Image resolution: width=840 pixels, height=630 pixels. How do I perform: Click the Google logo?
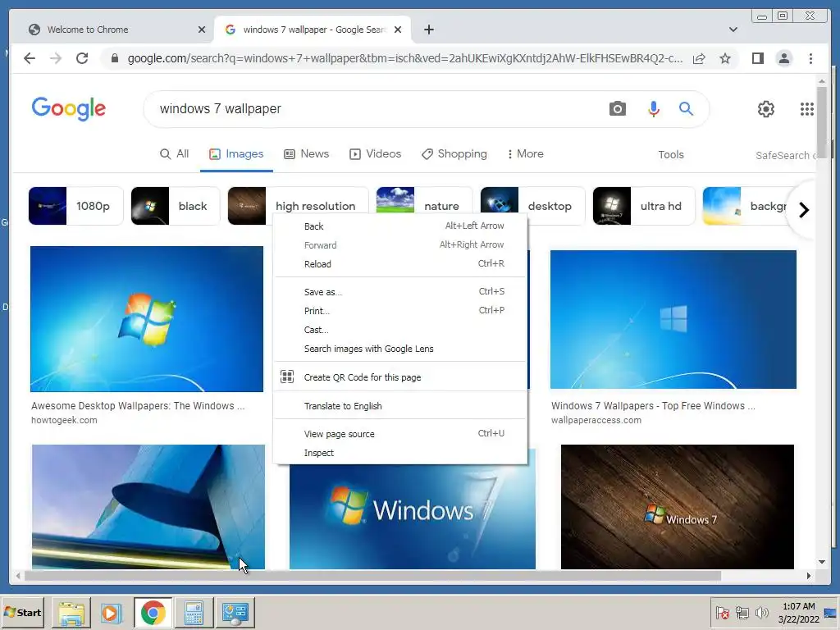pyautogui.click(x=69, y=109)
